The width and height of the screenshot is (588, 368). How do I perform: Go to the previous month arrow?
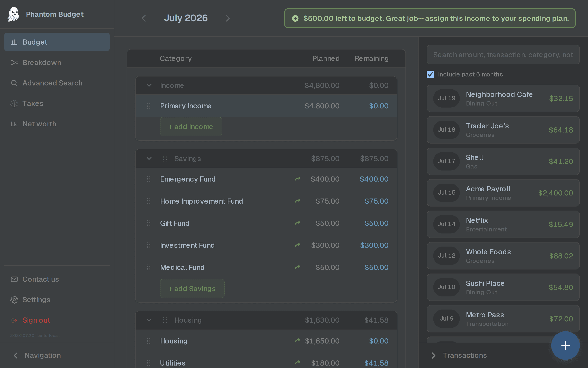pos(144,18)
